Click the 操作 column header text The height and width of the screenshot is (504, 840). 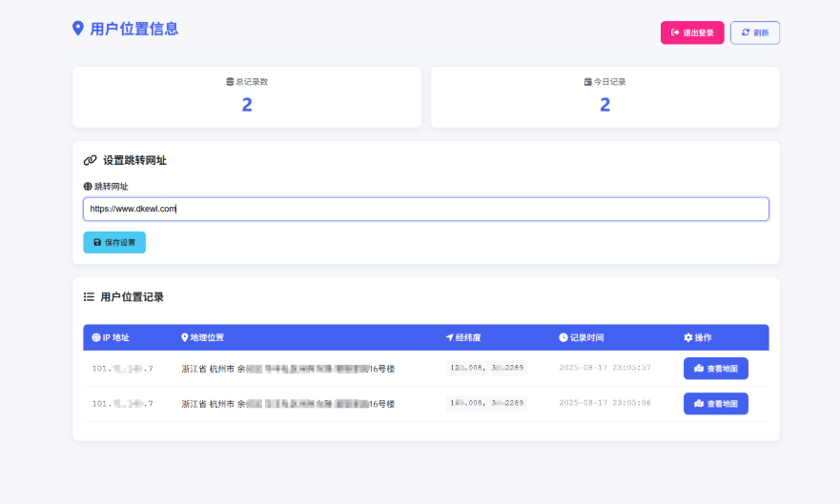coord(703,337)
